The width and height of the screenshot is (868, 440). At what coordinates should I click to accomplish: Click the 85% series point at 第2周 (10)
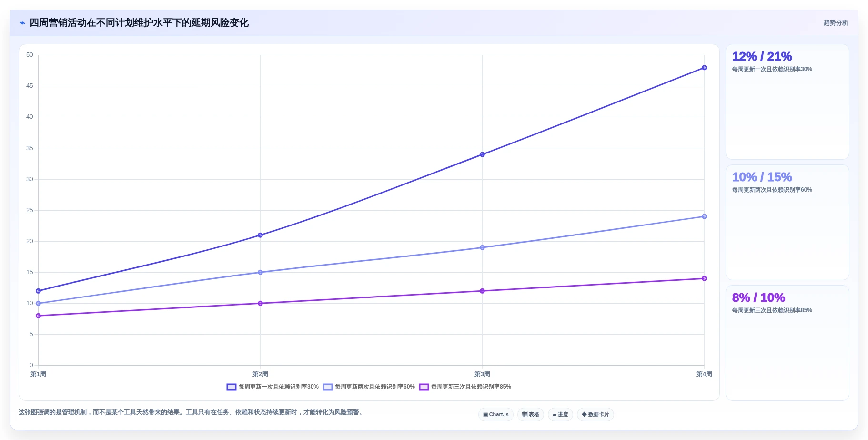260,303
